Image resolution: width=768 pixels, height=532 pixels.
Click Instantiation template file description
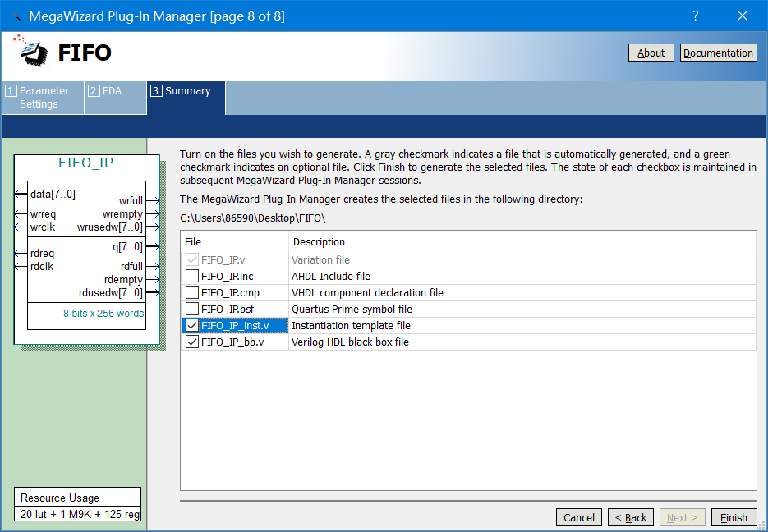click(x=351, y=325)
